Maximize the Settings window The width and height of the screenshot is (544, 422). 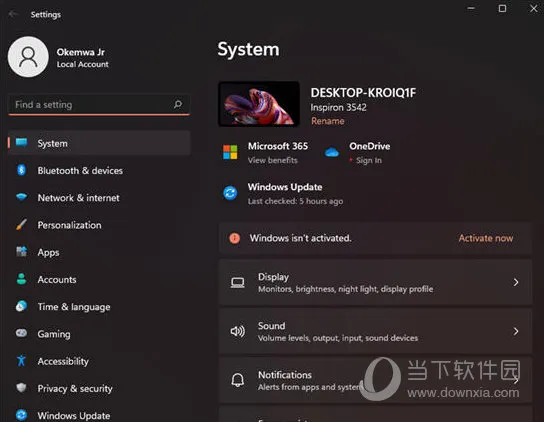pyautogui.click(x=502, y=8)
